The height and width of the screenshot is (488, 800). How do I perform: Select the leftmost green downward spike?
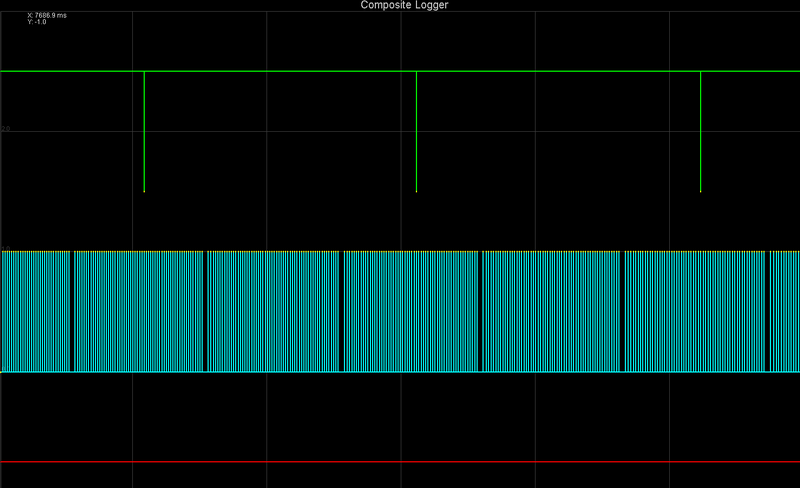coord(145,131)
